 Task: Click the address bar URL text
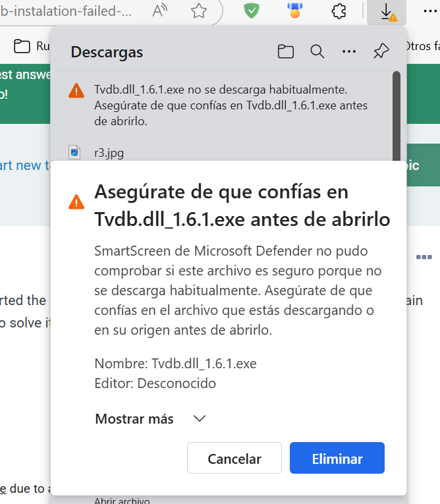[65, 11]
